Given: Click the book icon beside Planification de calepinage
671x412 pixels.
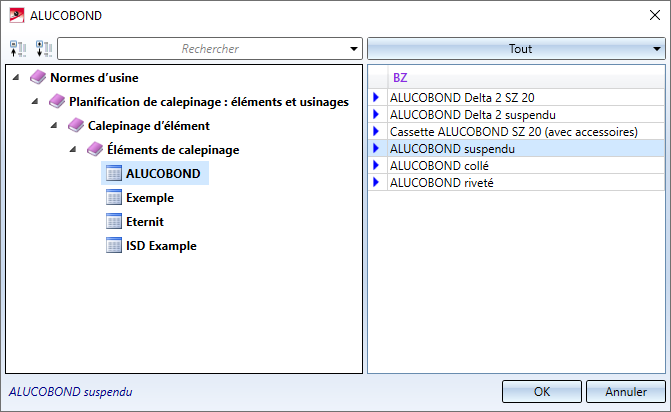Looking at the screenshot, I should click(56, 101).
